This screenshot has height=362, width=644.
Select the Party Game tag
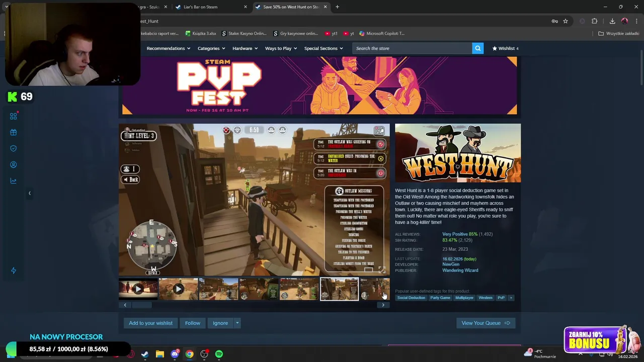[x=440, y=298]
